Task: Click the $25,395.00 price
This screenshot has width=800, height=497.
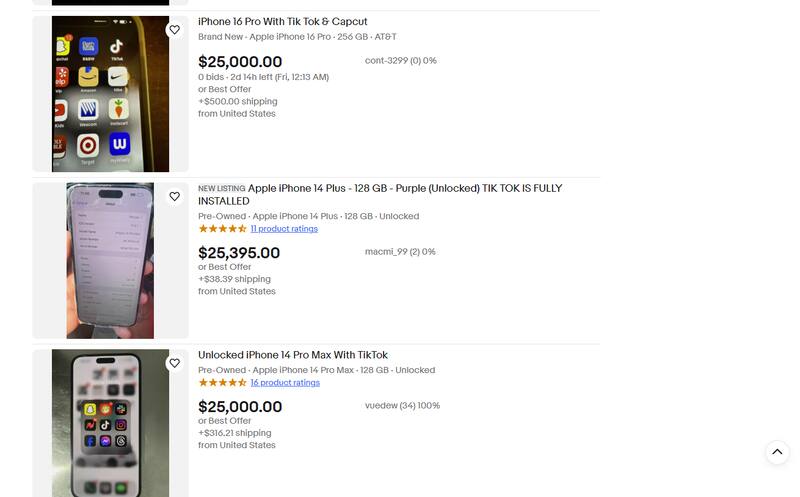Action: click(239, 253)
